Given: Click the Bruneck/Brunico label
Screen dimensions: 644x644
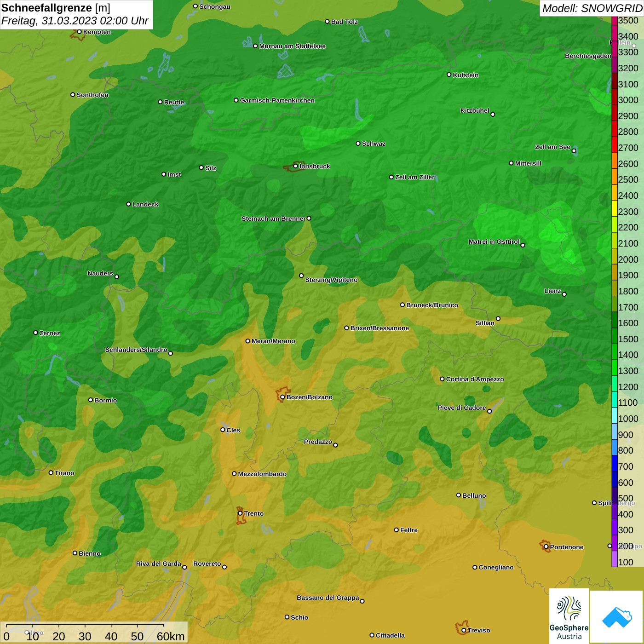Looking at the screenshot, I should (432, 305).
